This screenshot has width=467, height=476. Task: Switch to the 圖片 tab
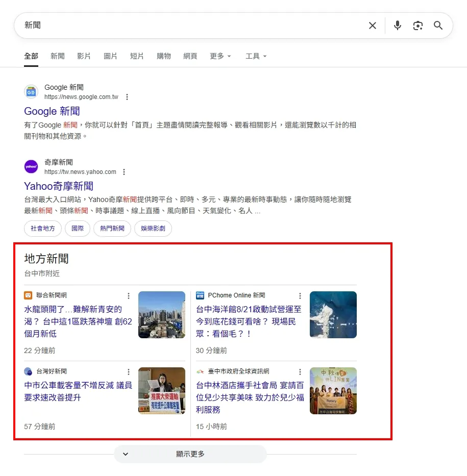click(110, 56)
